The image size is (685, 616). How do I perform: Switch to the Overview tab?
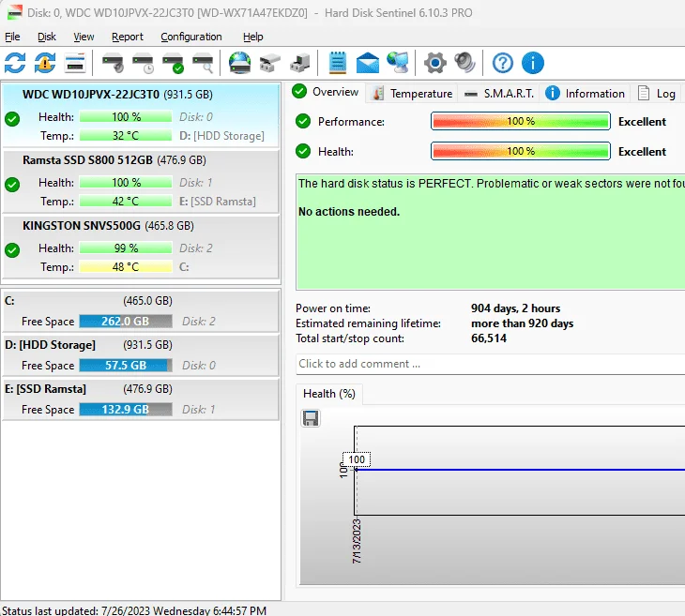327,92
